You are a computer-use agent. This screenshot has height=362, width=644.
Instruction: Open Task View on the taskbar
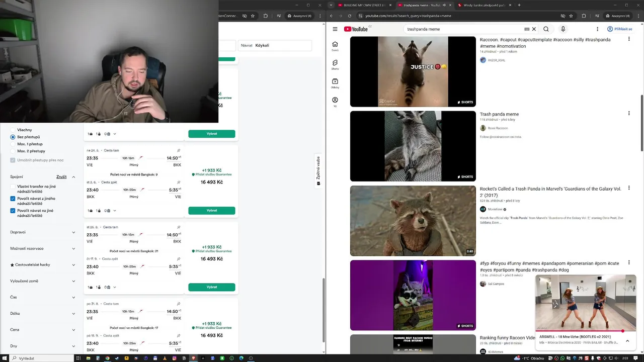[x=78, y=358]
